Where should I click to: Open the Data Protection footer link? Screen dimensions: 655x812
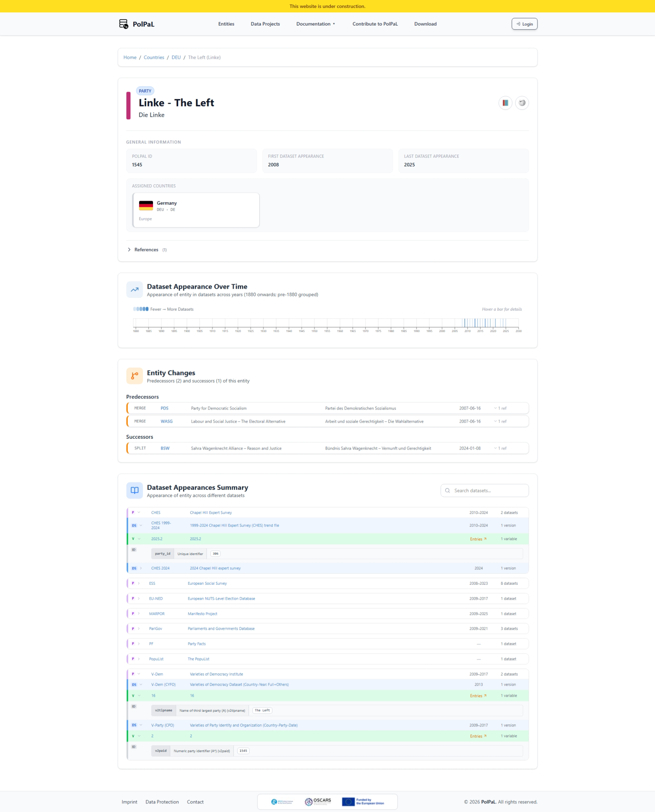click(162, 802)
